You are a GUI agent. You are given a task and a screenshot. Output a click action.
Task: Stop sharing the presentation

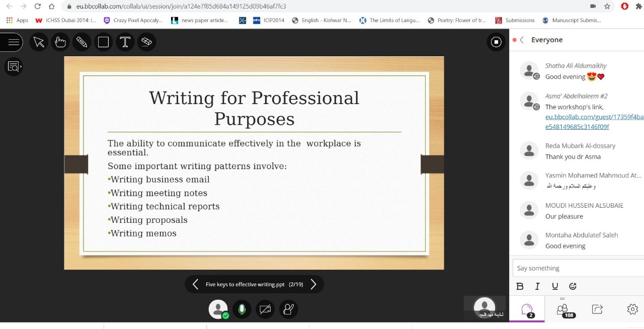point(496,42)
